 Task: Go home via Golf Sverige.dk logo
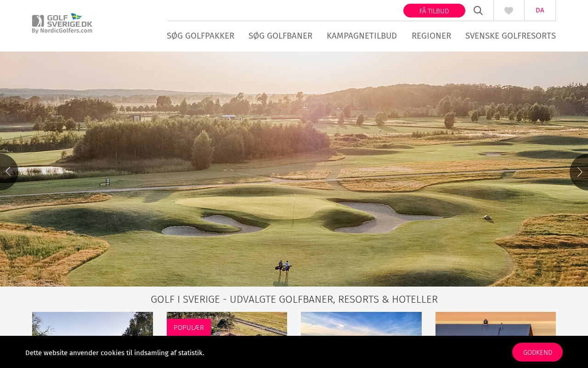[62, 23]
